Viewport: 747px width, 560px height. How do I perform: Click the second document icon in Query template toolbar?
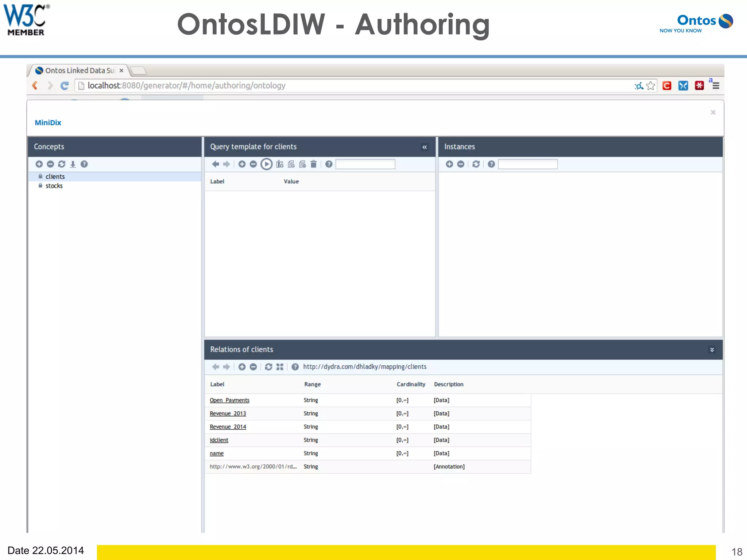click(x=302, y=164)
